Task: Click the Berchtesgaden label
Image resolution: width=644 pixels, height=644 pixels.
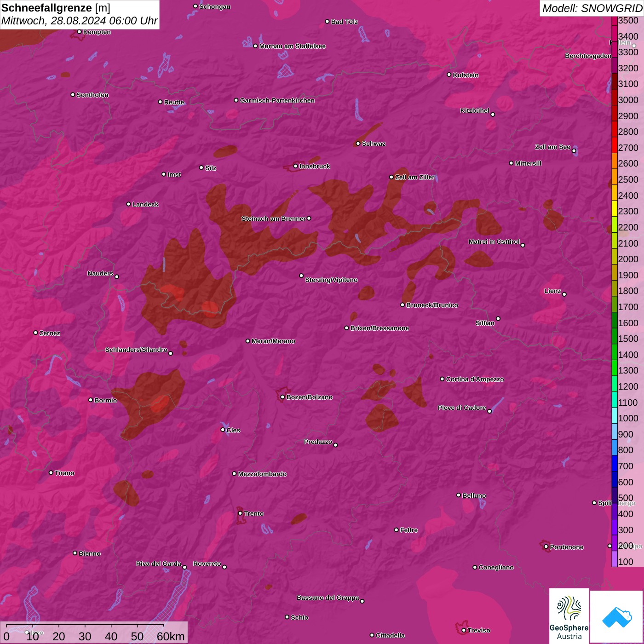Action: click(x=588, y=56)
